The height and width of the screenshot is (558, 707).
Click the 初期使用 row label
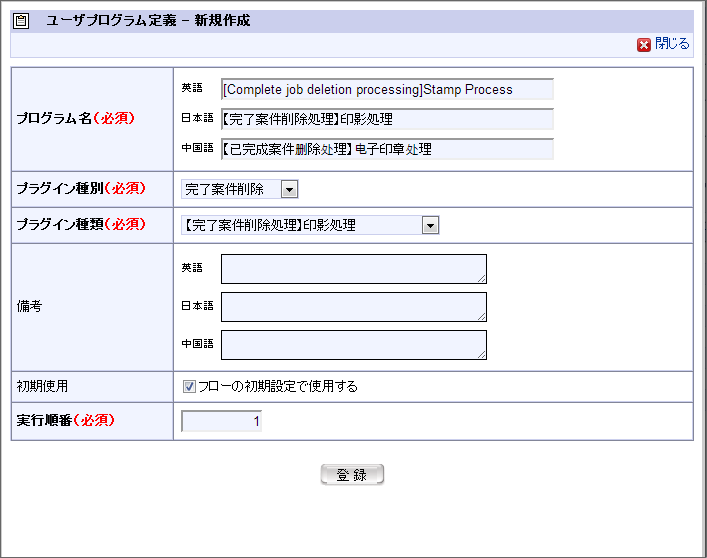(42, 386)
